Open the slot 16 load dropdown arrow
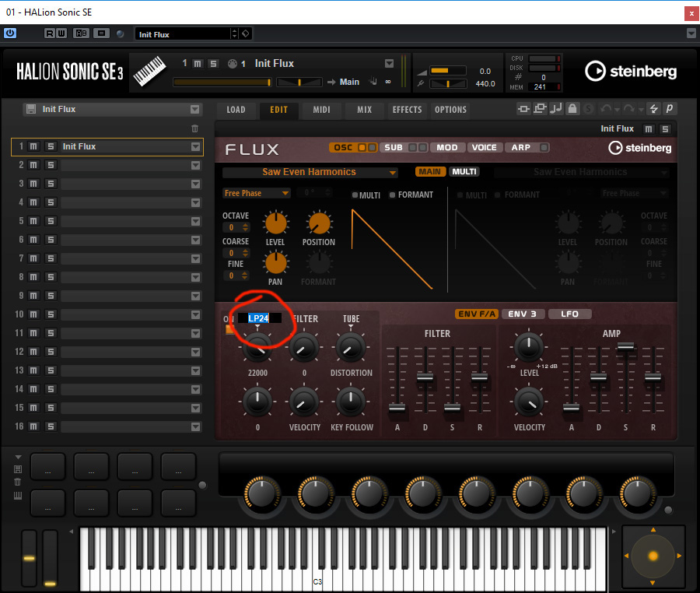Screen dimensions: 700x593 point(195,427)
